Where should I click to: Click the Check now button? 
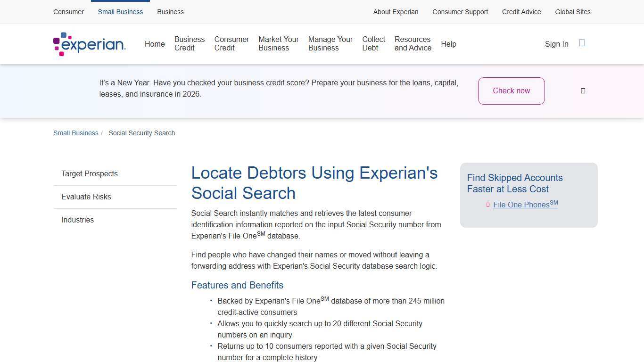click(511, 90)
